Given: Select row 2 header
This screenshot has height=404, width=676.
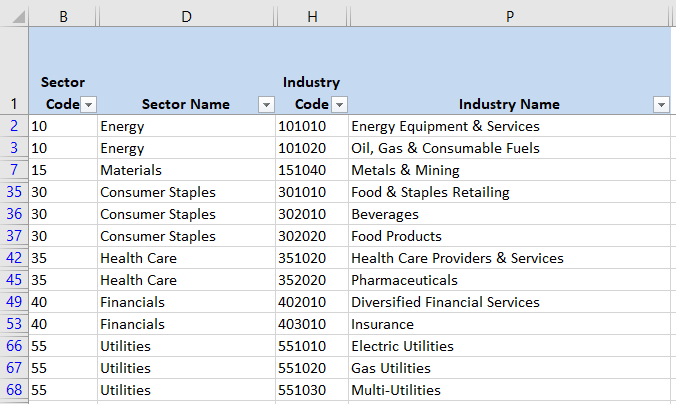Looking at the screenshot, I should click(14, 126).
